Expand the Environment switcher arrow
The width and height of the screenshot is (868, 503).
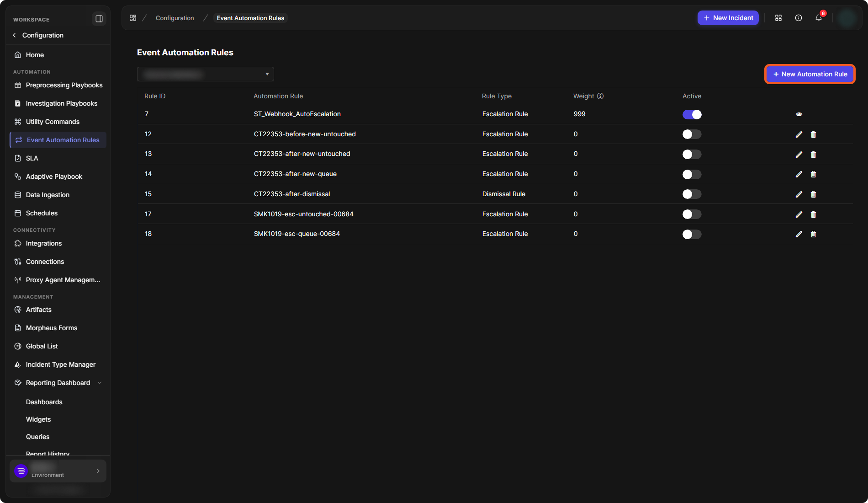tap(98, 471)
